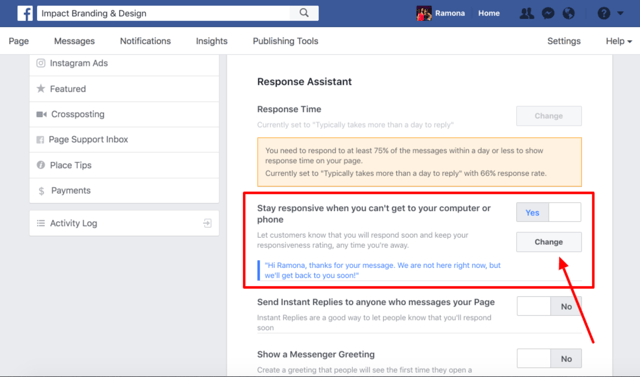640x377 pixels.
Task: Click Change button for away message
Action: (549, 242)
